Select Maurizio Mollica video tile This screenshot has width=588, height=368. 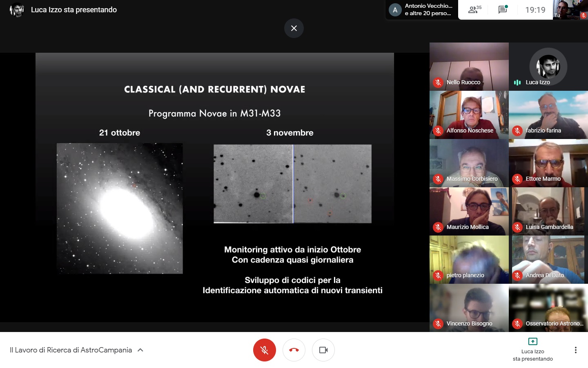(x=469, y=211)
